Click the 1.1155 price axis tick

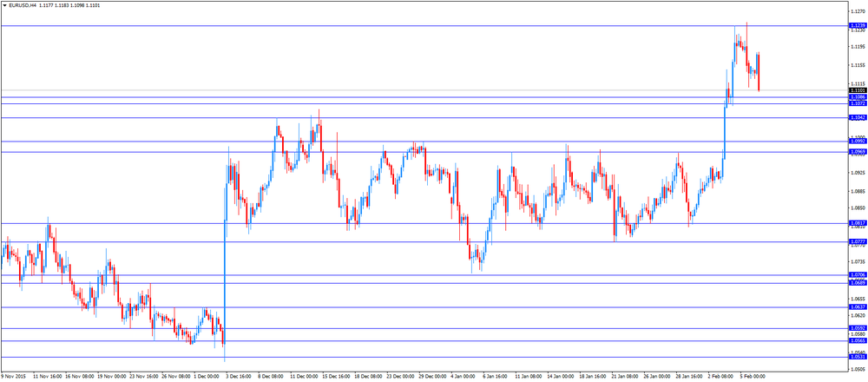[858, 65]
